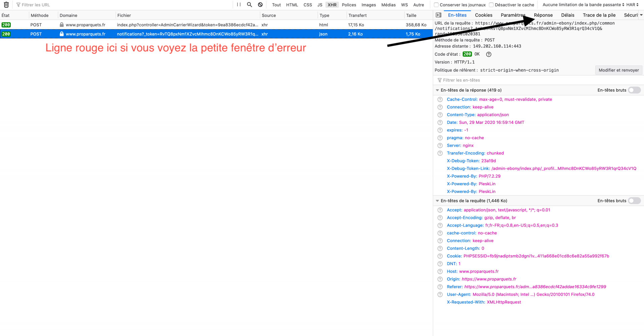This screenshot has height=336, width=644.
Task: Open help icon beside Cache-Control header
Action: pos(440,99)
